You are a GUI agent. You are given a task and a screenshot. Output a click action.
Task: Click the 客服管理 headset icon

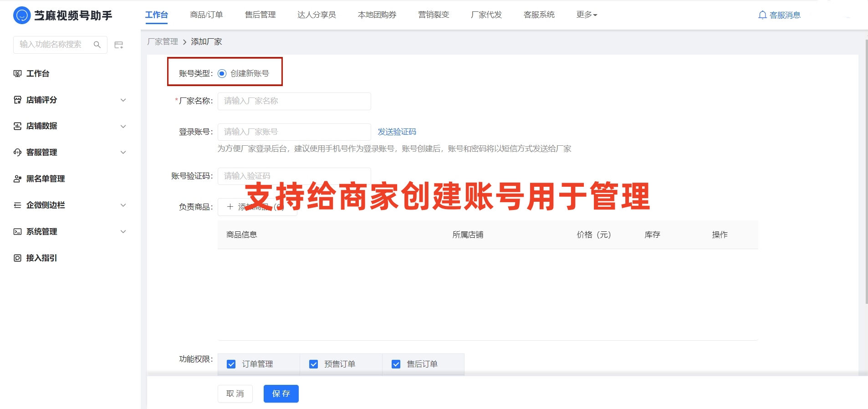[x=17, y=152]
